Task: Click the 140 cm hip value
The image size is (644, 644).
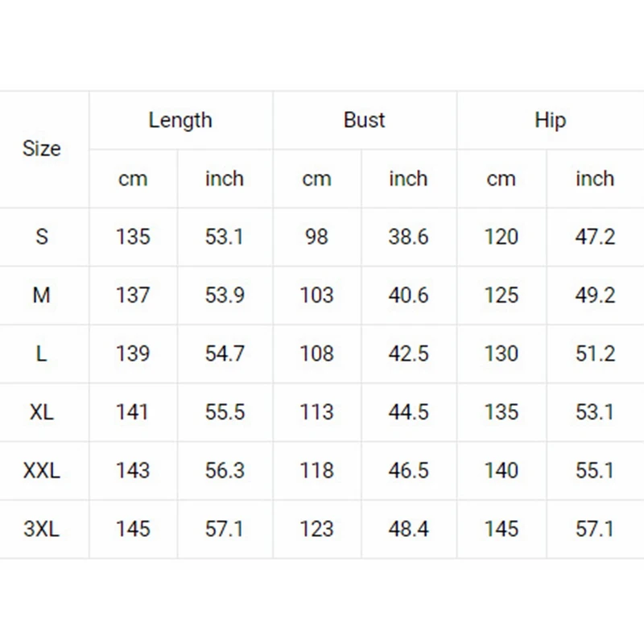Action: [x=502, y=470]
